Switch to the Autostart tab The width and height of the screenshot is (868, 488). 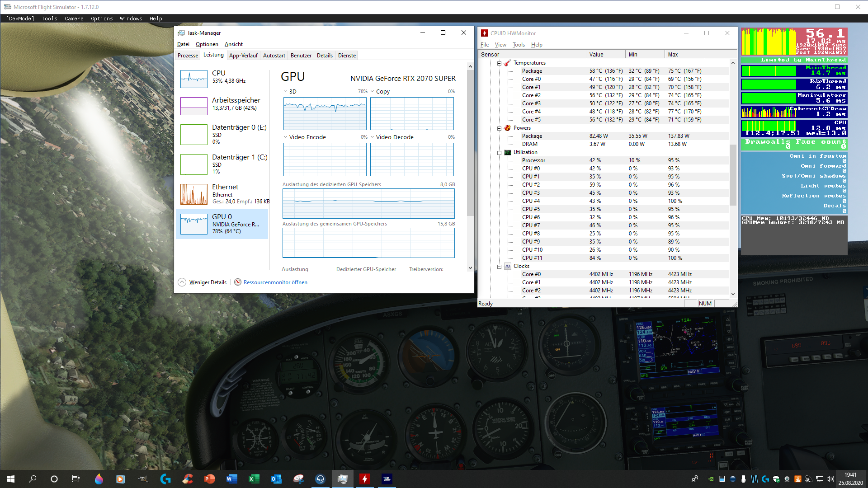click(x=274, y=56)
